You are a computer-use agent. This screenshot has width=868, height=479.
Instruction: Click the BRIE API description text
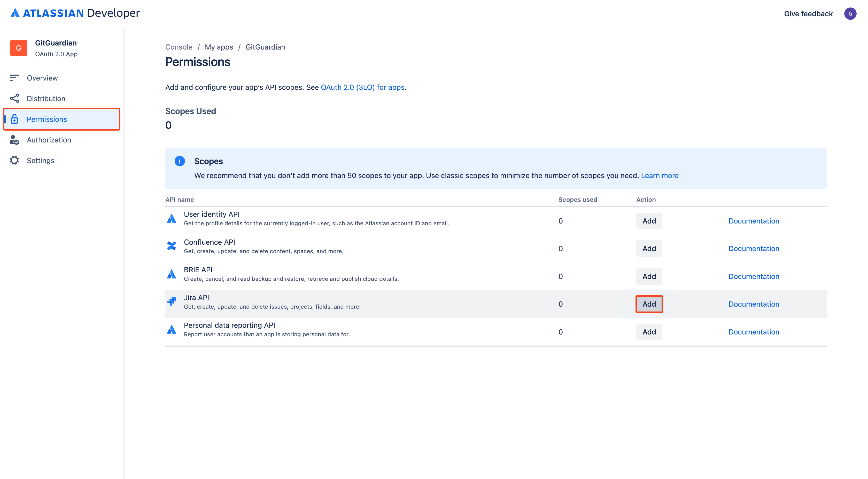(x=291, y=279)
